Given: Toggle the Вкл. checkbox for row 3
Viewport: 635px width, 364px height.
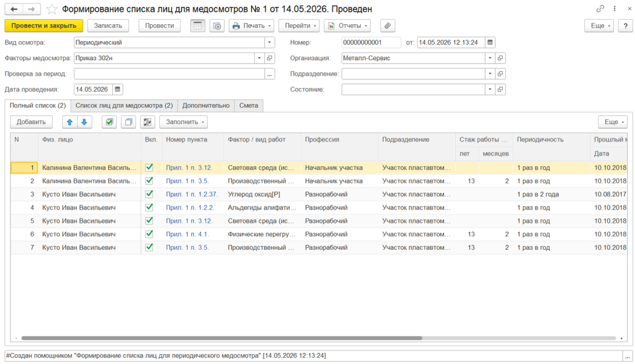Looking at the screenshot, I should (149, 194).
